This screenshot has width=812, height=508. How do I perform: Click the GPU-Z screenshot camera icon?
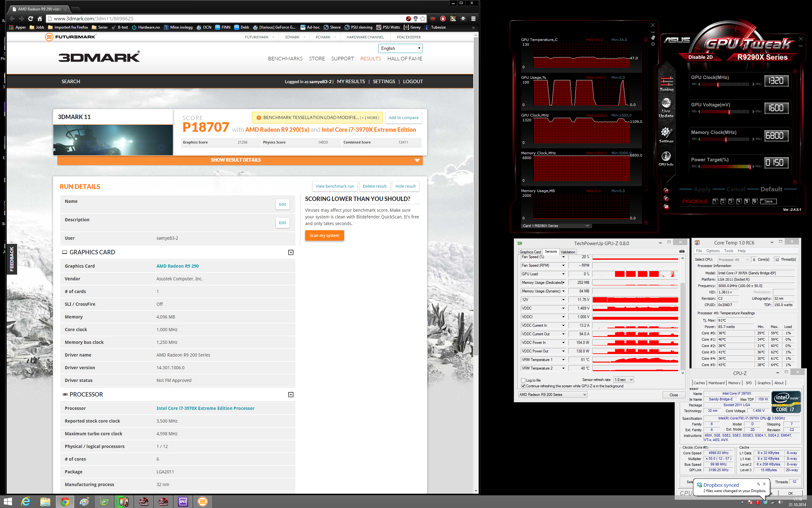(682, 251)
